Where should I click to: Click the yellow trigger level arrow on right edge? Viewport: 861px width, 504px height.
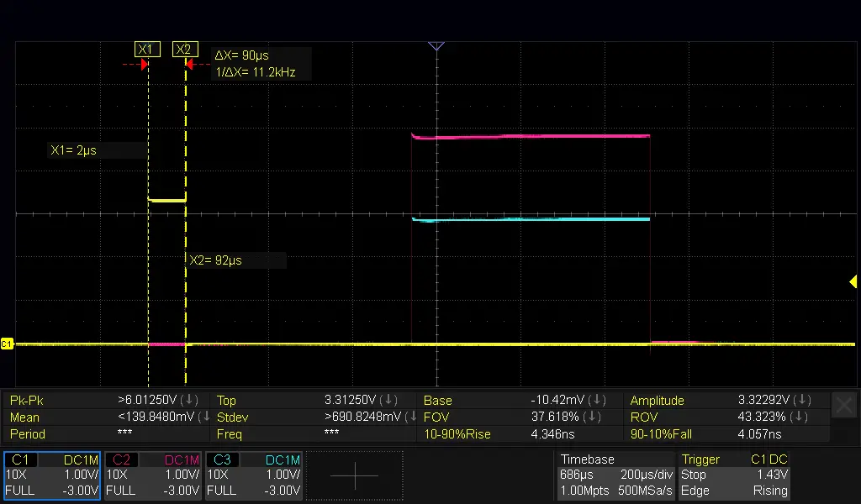pyautogui.click(x=853, y=282)
